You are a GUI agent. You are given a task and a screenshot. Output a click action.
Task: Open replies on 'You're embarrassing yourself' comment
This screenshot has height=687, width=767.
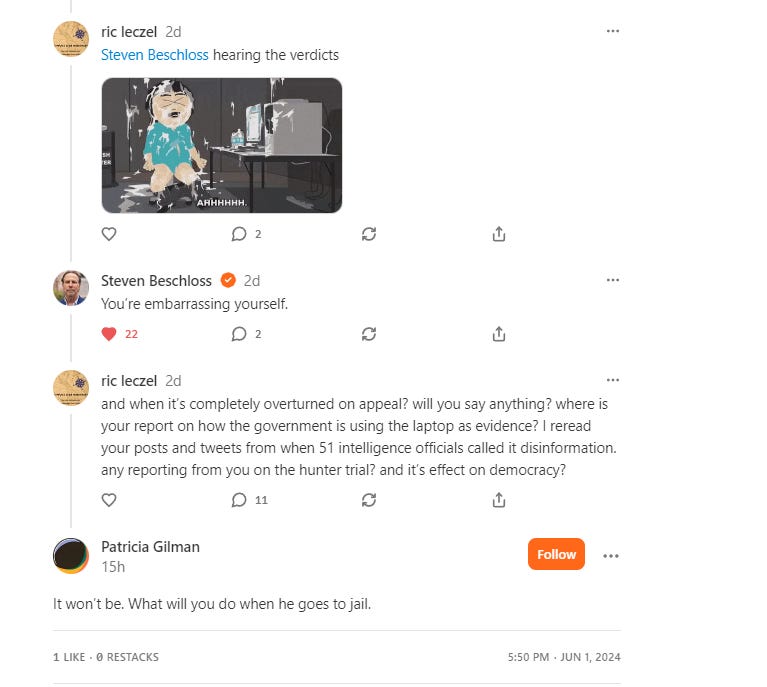tap(246, 334)
